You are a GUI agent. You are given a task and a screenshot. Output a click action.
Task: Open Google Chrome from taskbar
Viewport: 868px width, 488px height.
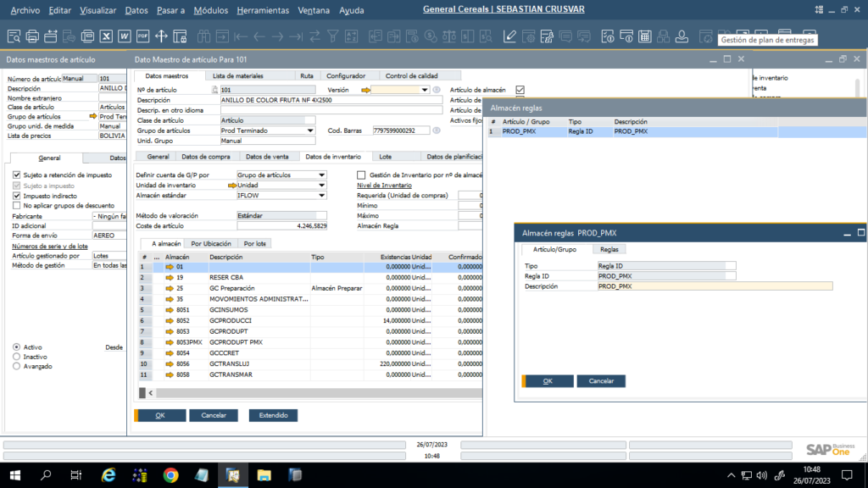click(171, 475)
